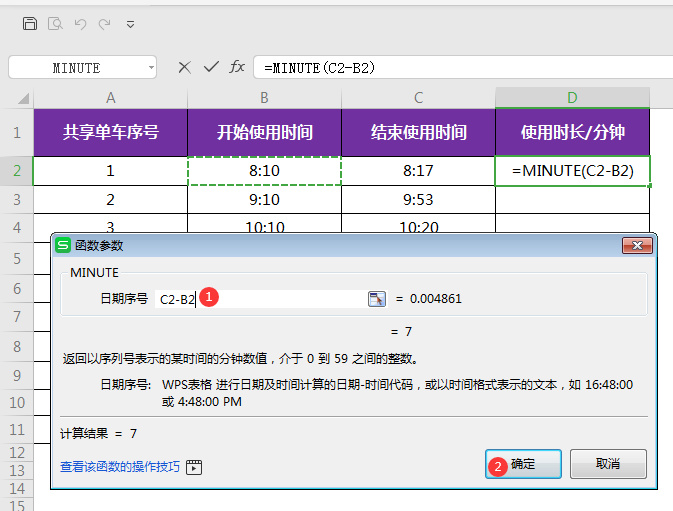Screen dimensions: 673x511
Task: Open the 查看该函数的操作技巧 link
Action: (x=120, y=466)
